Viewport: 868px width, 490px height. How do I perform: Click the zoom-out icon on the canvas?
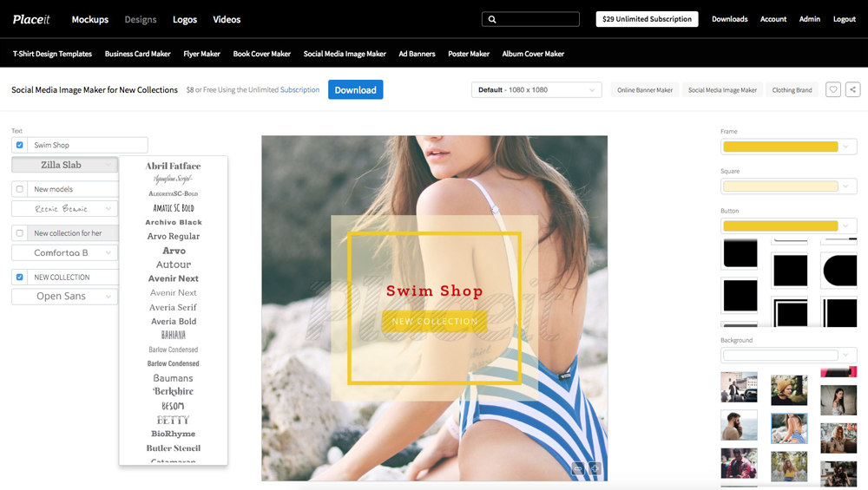(x=578, y=468)
